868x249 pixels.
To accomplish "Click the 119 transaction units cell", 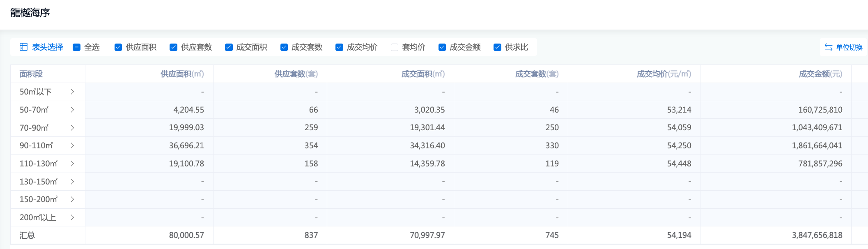I will tap(552, 164).
